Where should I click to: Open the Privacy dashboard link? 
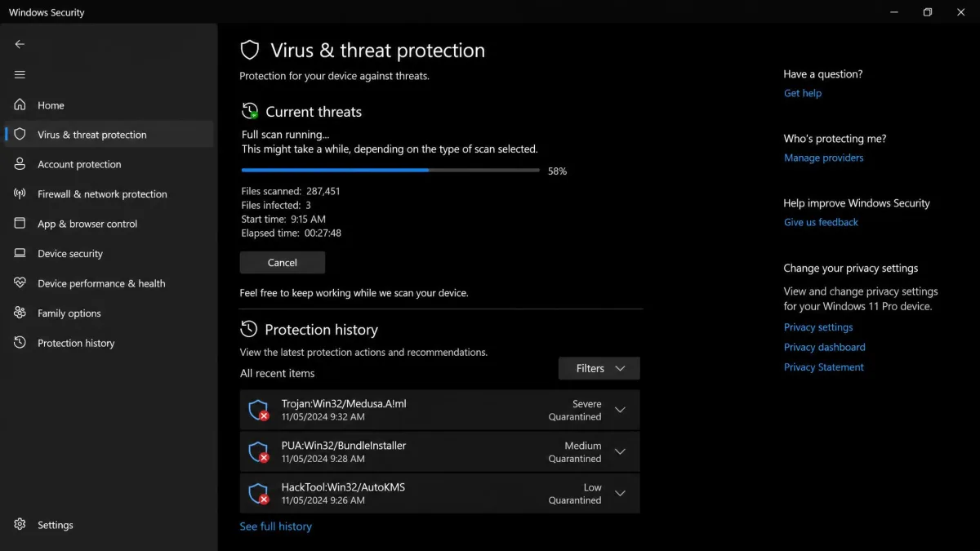(825, 347)
